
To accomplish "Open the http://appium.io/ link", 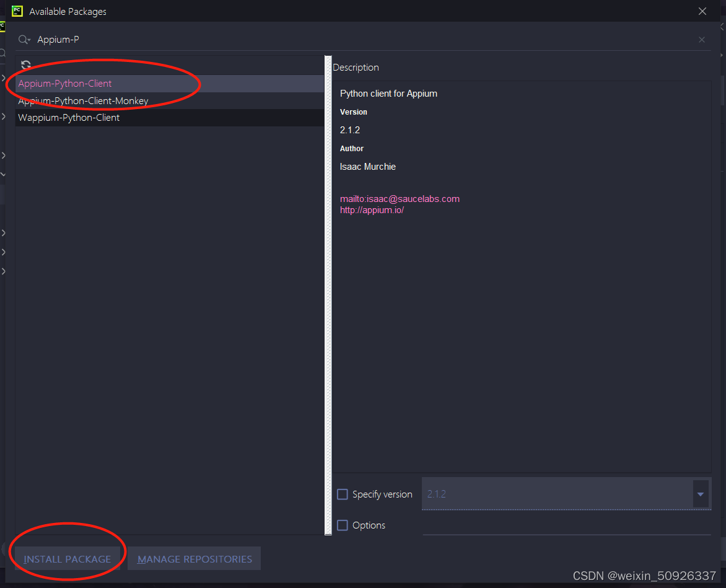I will point(372,210).
